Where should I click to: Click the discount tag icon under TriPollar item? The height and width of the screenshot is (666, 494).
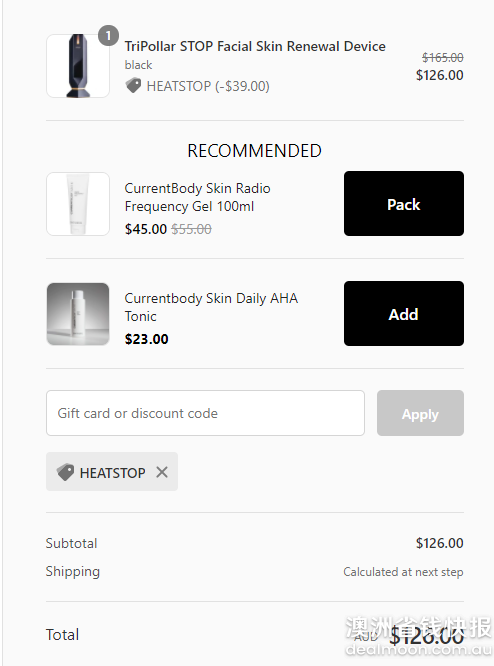[133, 85]
